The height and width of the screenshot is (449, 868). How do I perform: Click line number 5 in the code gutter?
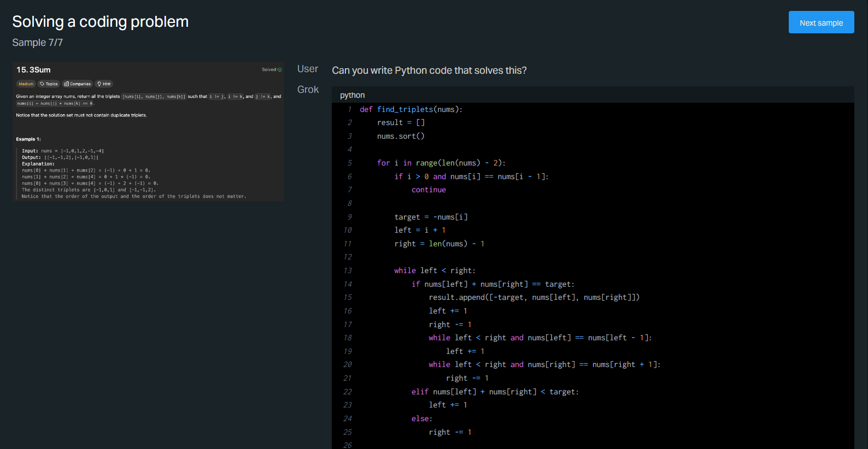tap(350, 163)
